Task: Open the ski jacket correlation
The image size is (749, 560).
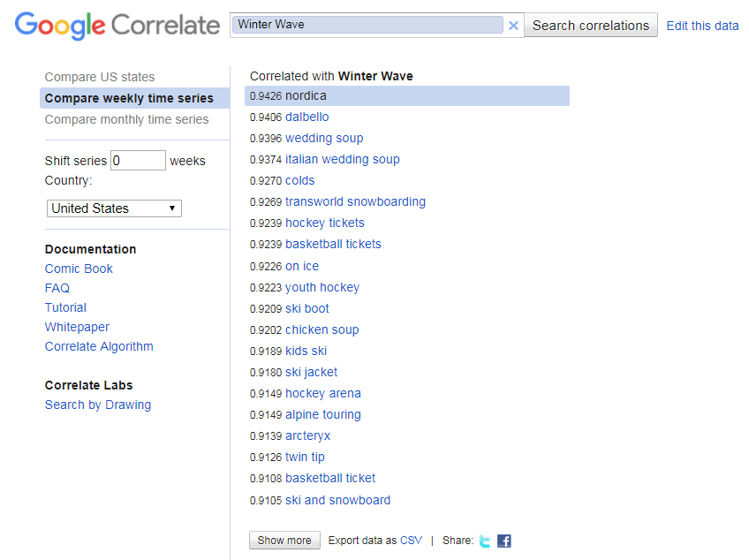Action: (312, 372)
